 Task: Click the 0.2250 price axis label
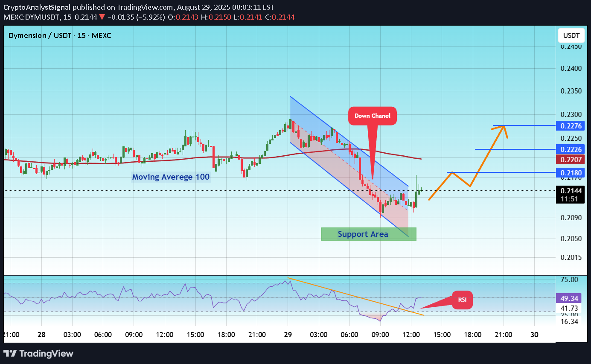point(571,138)
